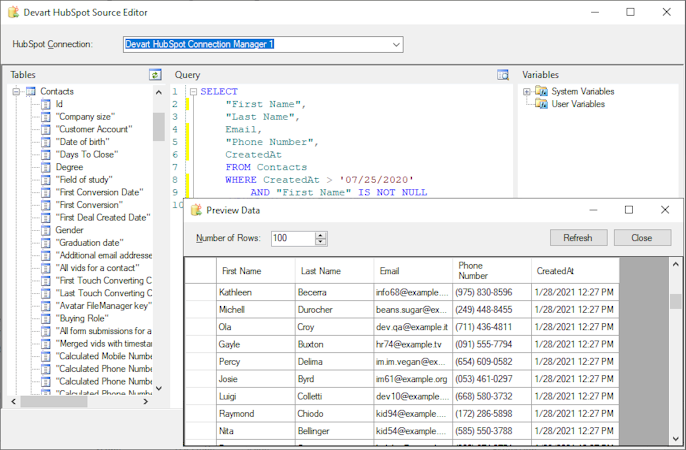Select the "Company size" field
Image resolution: width=686 pixels, height=450 pixels.
click(x=83, y=117)
